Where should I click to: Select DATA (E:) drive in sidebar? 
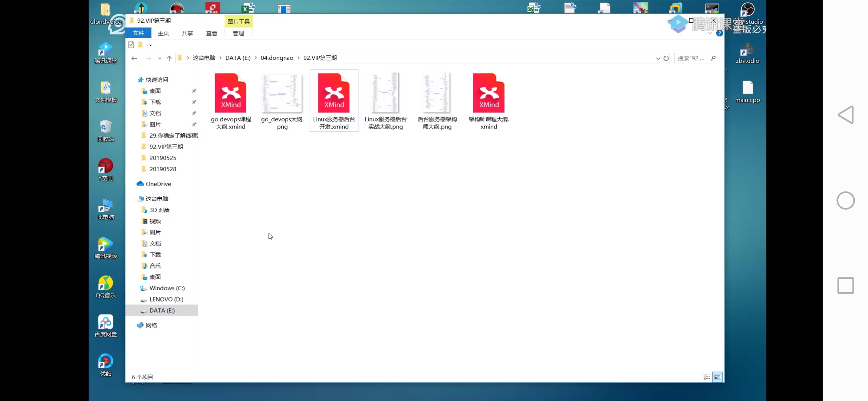[162, 310]
